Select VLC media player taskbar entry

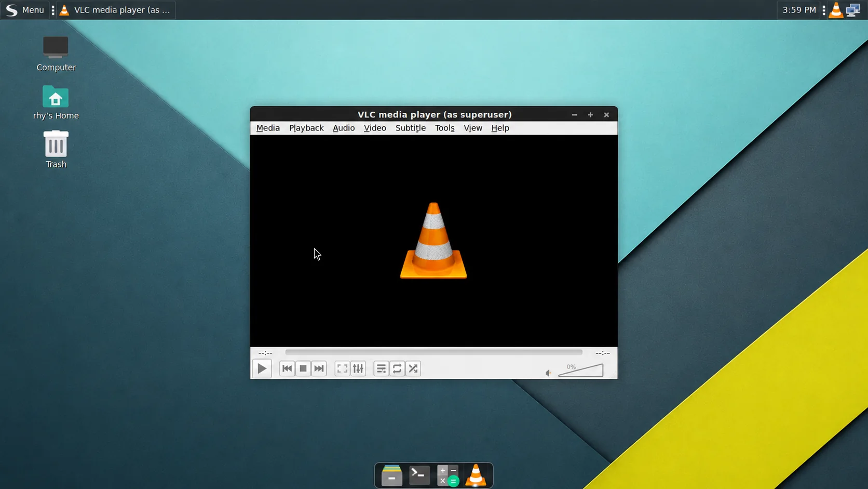[x=116, y=10]
